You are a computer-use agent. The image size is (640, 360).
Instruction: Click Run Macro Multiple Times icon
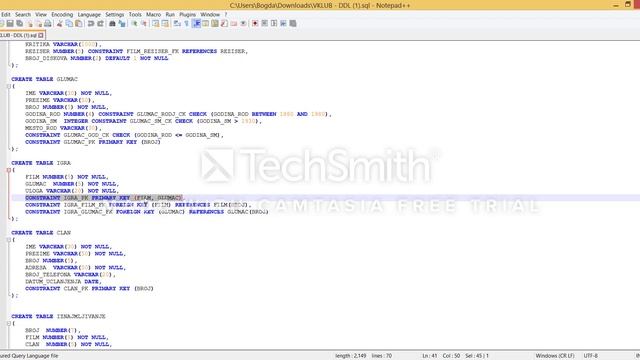click(x=283, y=24)
